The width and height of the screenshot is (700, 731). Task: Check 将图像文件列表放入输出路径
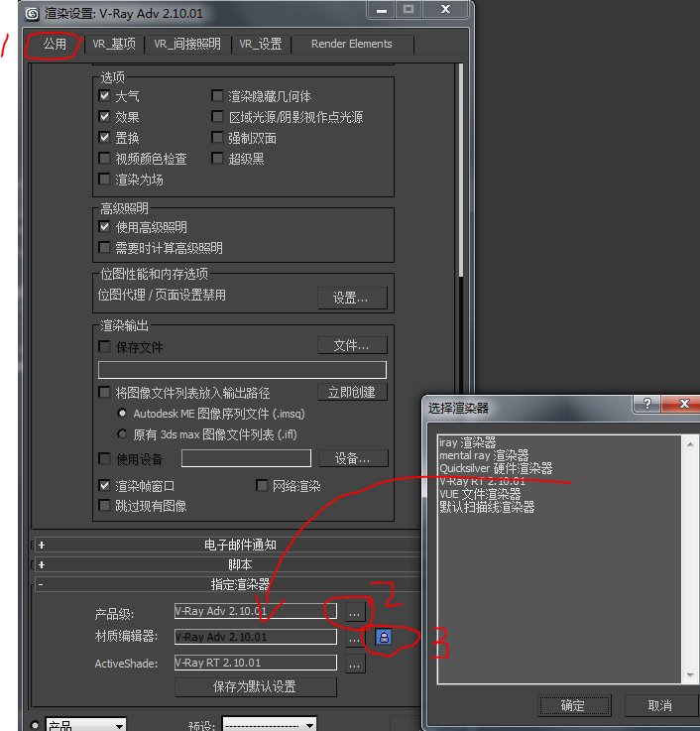click(x=104, y=392)
